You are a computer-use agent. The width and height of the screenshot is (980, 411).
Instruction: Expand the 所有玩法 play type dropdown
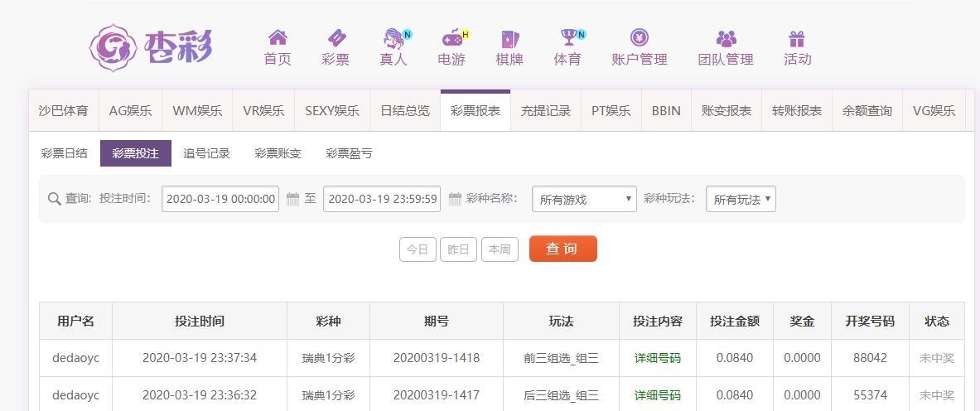741,199
